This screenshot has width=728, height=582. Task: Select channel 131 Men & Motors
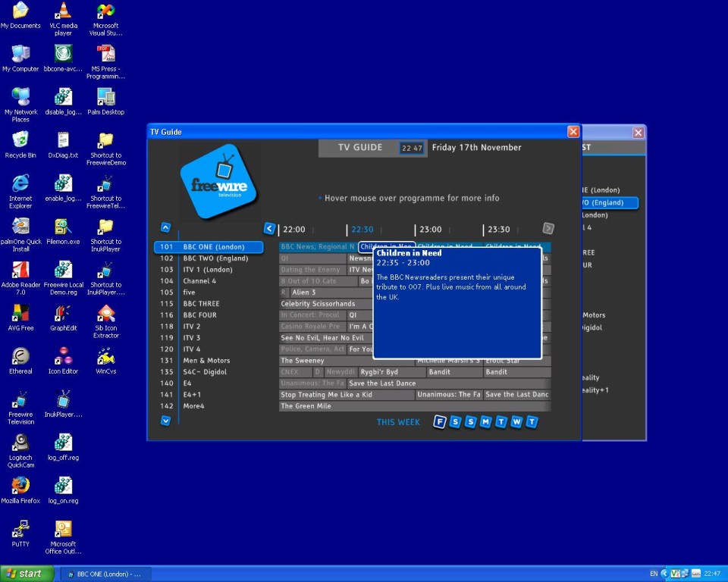point(209,360)
